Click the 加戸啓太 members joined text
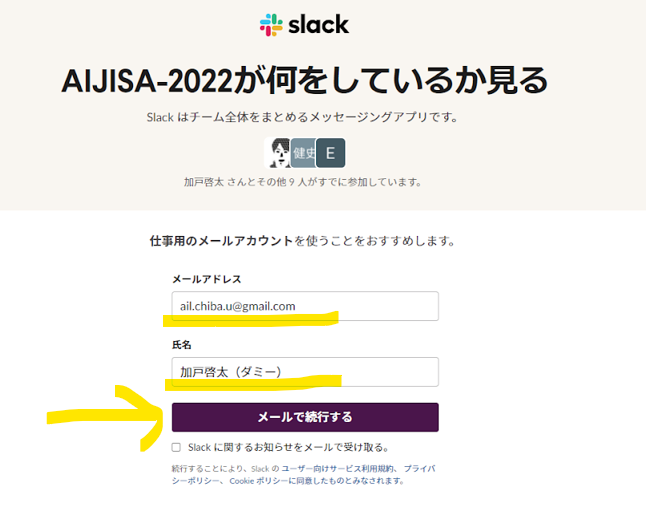 [303, 182]
